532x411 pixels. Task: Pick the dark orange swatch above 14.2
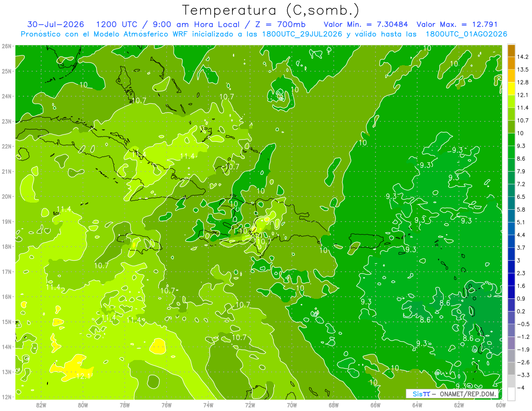[511, 51]
